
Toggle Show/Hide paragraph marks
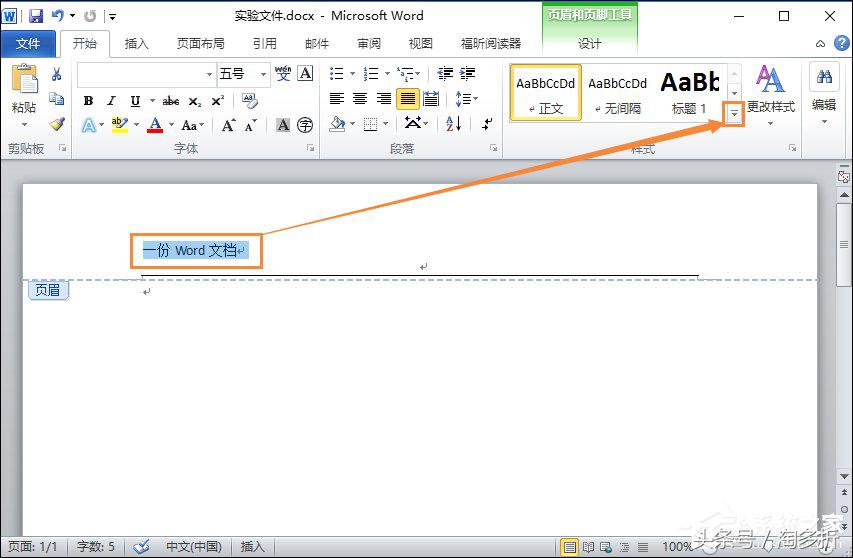pos(487,124)
